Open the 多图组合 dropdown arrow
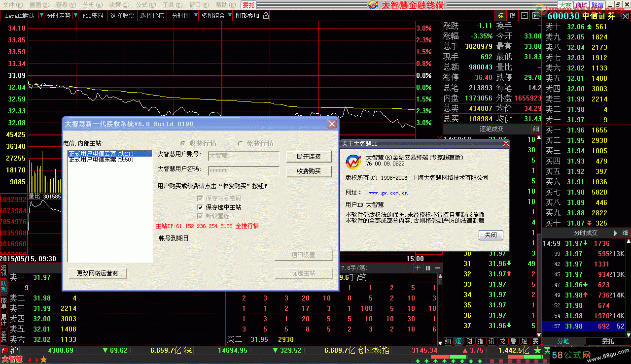 (229, 16)
